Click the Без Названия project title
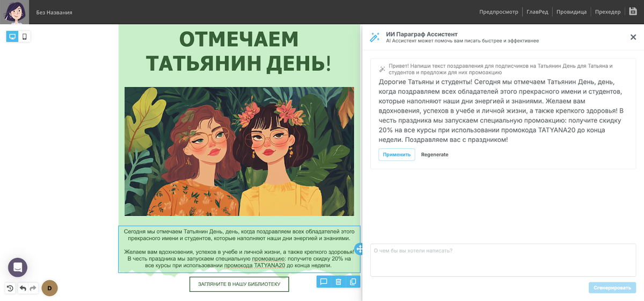Image resolution: width=644 pixels, height=301 pixels. (x=54, y=12)
